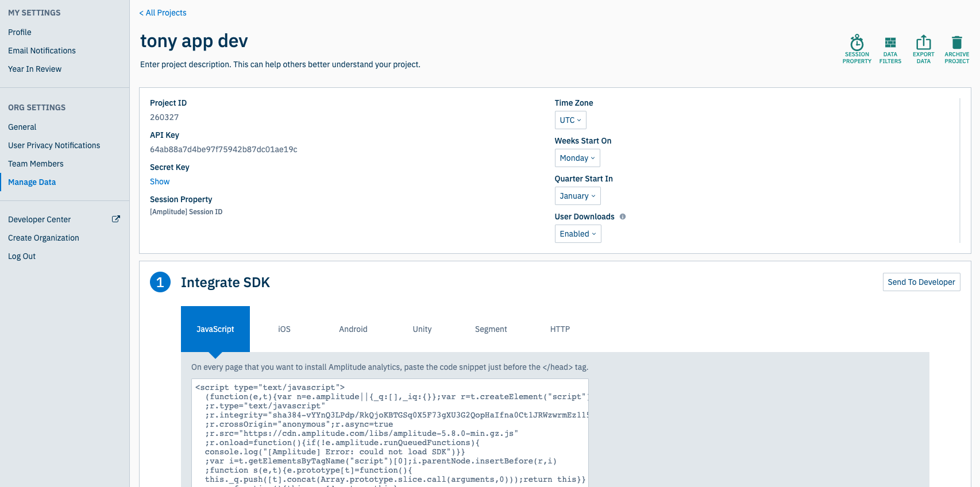Screen dimensions: 980x487
Task: Open User Privacy Notifications
Action: click(54, 145)
